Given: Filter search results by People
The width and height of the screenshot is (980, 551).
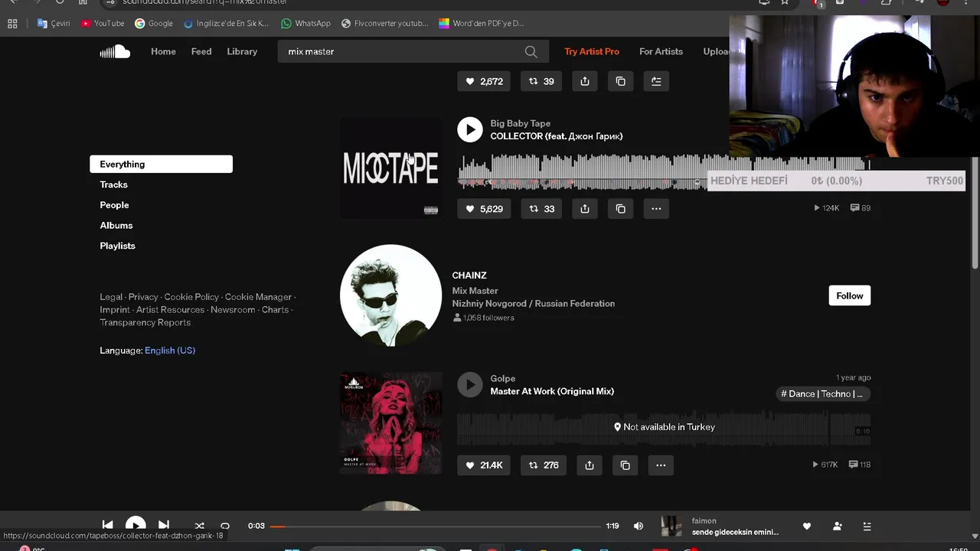Looking at the screenshot, I should click(114, 205).
